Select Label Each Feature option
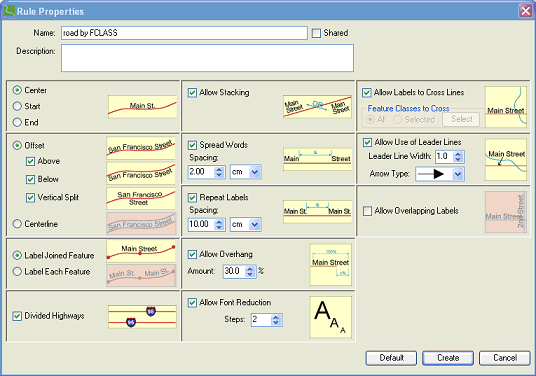Screen dimensions: 536x376 coord(17,272)
